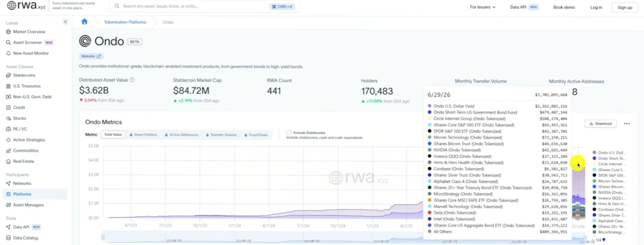Viewport: 644px width, 245px height.
Task: Go to home via breadcrumb house icon
Action: pos(85,22)
